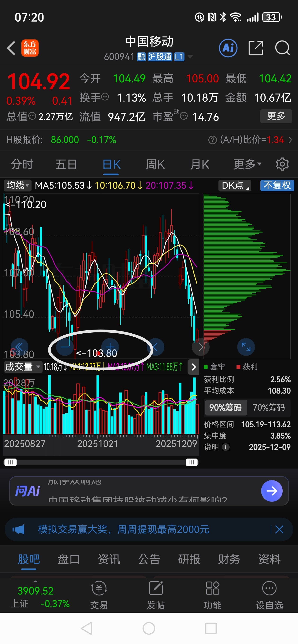The image size is (298, 644).
Task: Open 发帖 in bottom bar
Action: coord(156,595)
